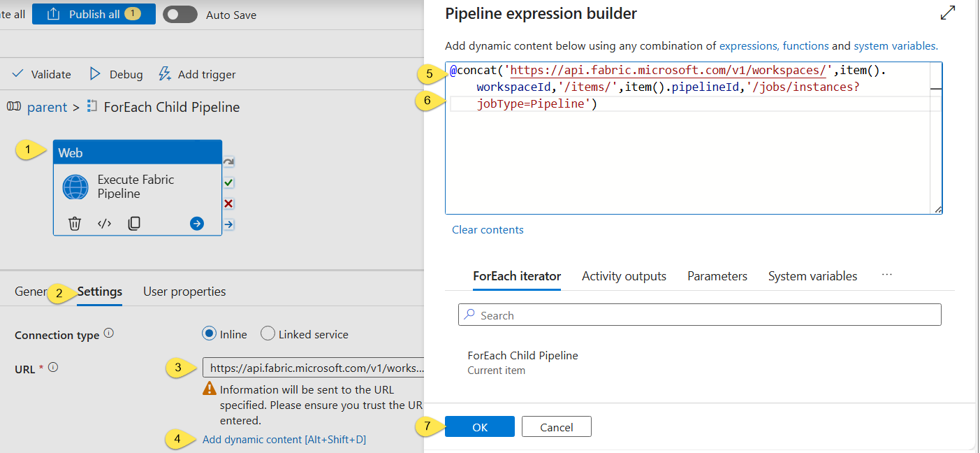Screen dimensions: 980x453
Task: Switch to the Parameters tab
Action: [717, 276]
